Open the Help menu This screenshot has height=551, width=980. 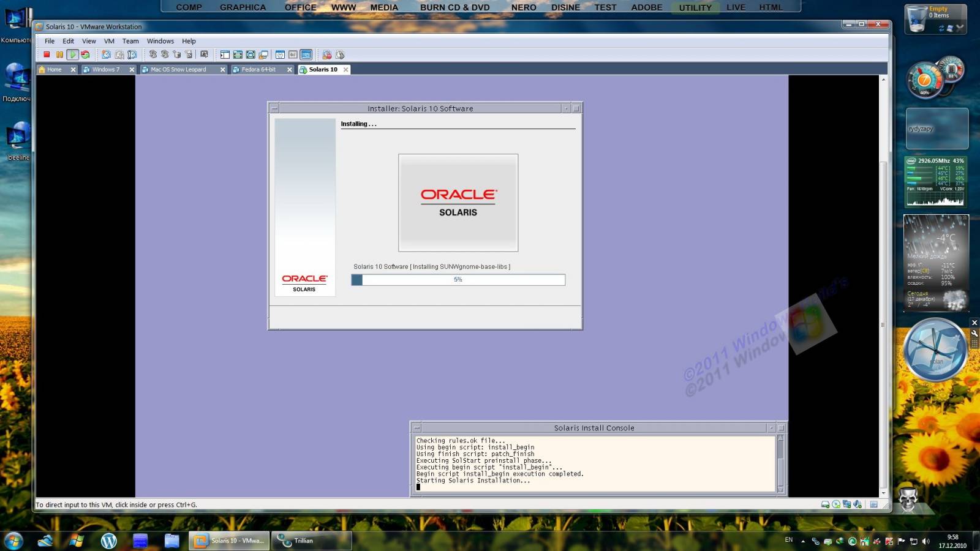coord(189,41)
